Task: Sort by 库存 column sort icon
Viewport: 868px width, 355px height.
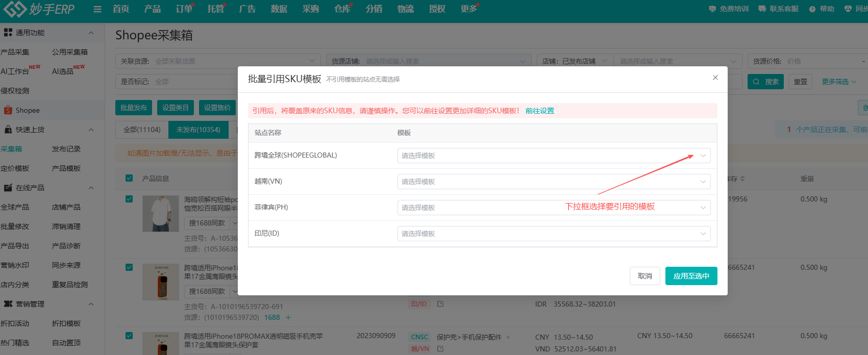Action: coord(742,179)
